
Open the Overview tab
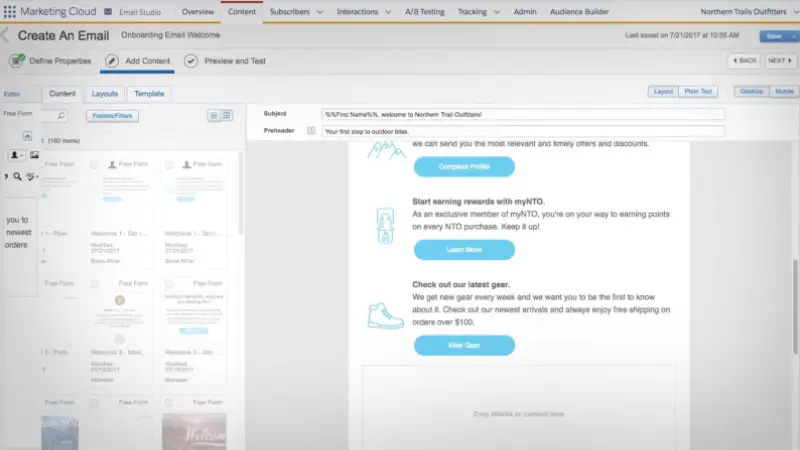point(198,12)
